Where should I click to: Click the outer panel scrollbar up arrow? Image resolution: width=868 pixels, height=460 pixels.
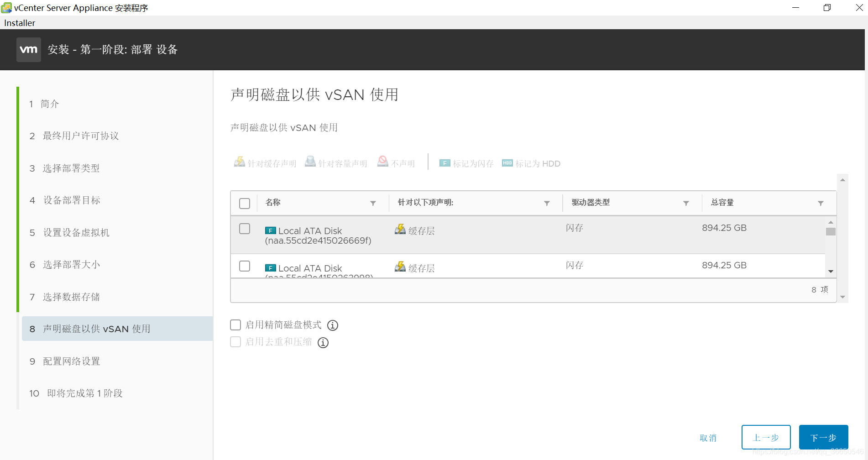[x=842, y=180]
